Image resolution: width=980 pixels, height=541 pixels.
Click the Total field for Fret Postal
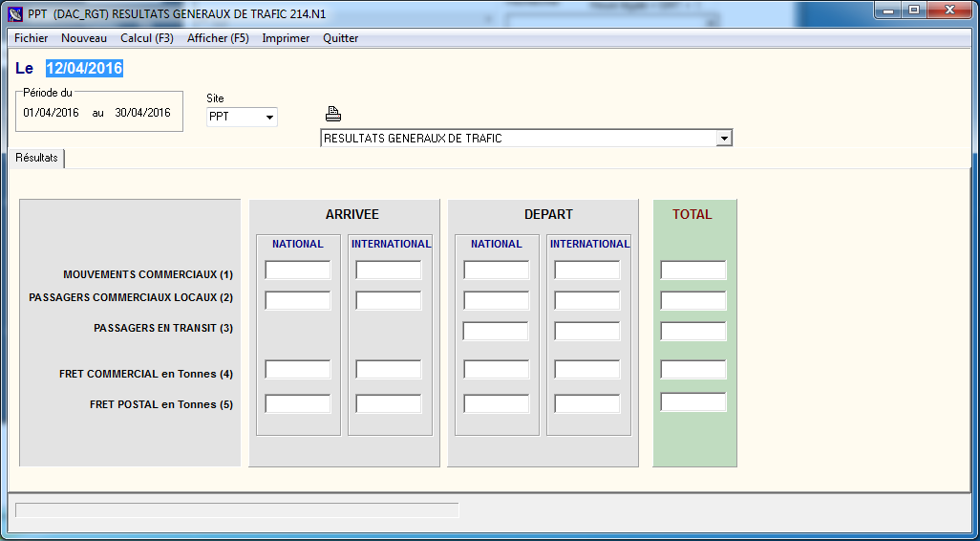click(692, 402)
